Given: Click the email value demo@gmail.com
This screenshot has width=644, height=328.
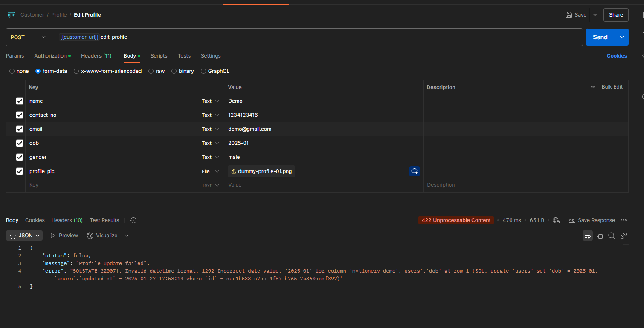Looking at the screenshot, I should [x=250, y=129].
